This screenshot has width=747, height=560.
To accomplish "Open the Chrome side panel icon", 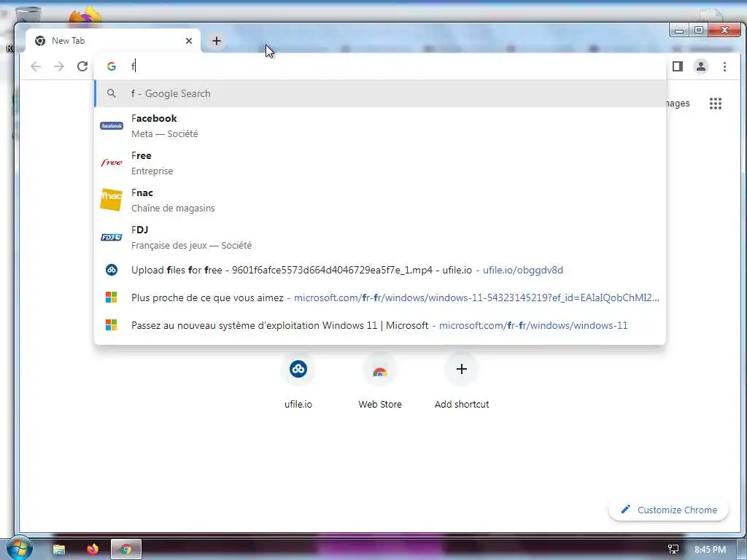I will [678, 66].
